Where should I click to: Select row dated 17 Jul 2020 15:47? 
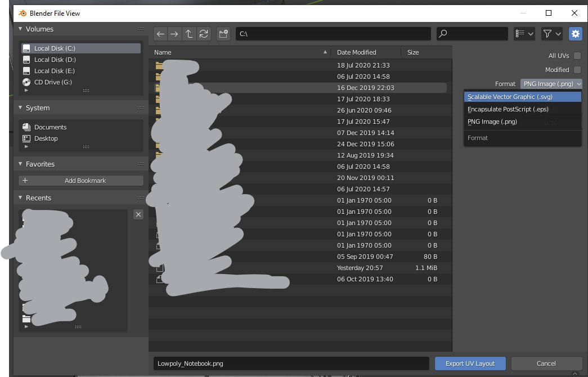click(300, 122)
